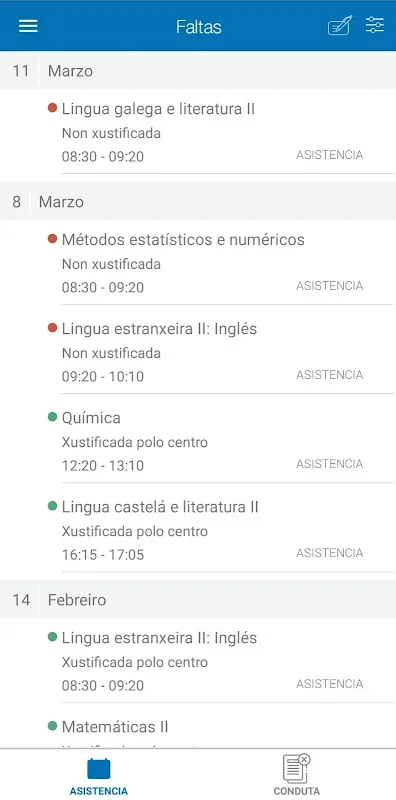Tap the Conduta document icon
This screenshot has height=800, width=396.
coord(296,768)
